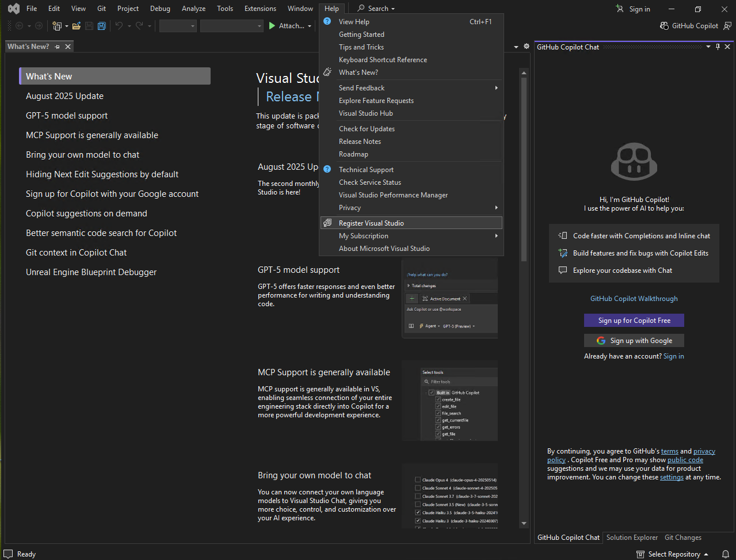Expand the My Subscription submenu

496,236
